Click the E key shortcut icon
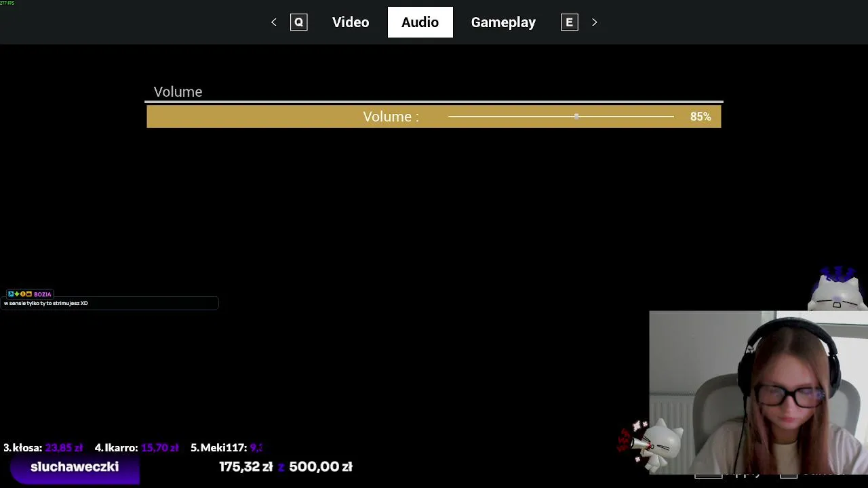868x488 pixels. coord(570,22)
